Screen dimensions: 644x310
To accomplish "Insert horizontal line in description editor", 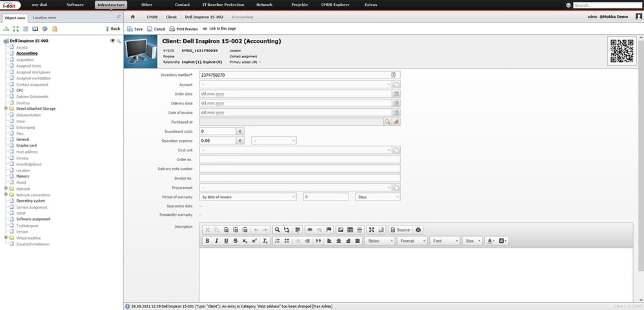I will coord(359,230).
